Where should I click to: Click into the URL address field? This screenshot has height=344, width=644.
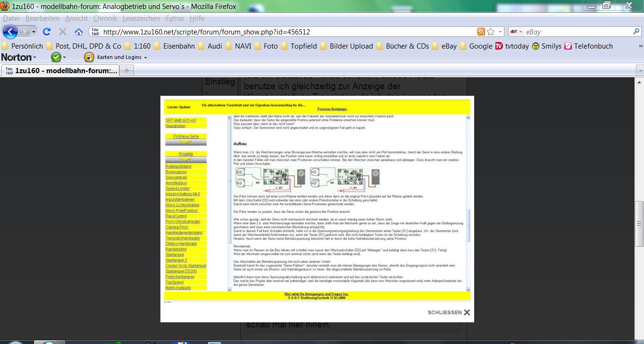pyautogui.click(x=283, y=32)
